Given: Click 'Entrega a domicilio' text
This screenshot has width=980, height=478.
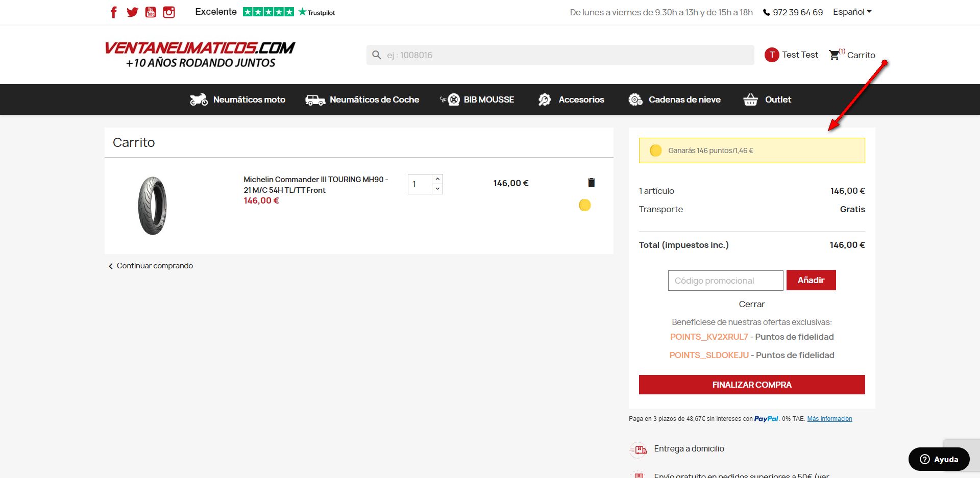Looking at the screenshot, I should pos(689,448).
